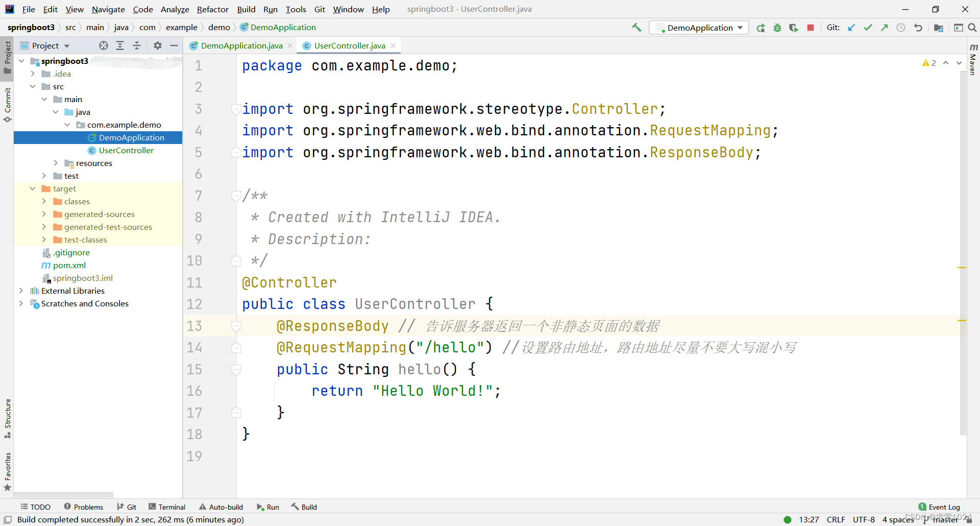
Task: Click the Git Rollback icon
Action: (x=918, y=28)
